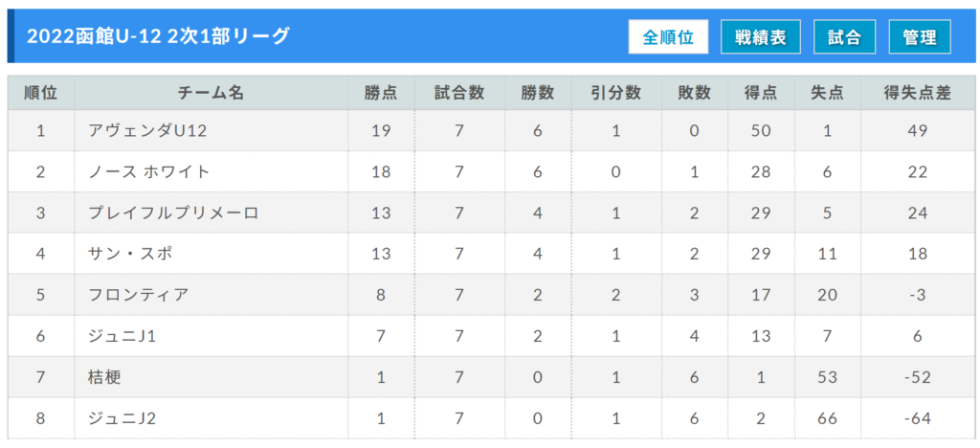Screen dimensions: 980x448
Task: Click the 得点 column header
Action: [761, 93]
